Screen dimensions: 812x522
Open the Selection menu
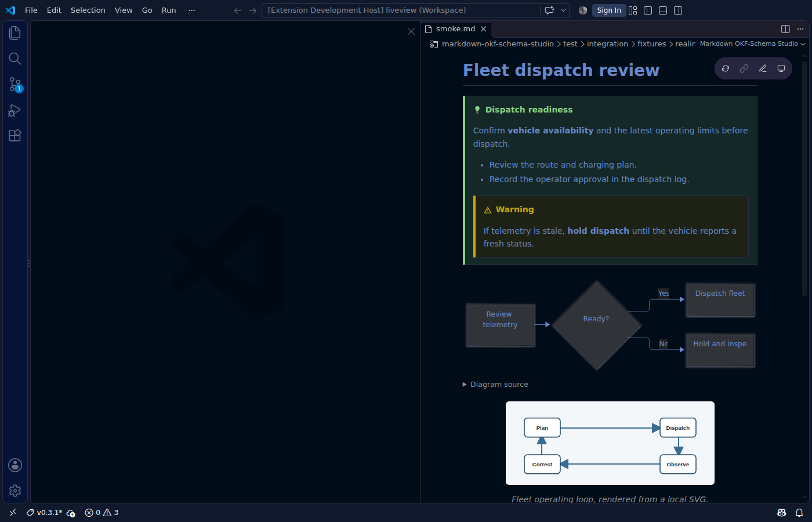(88, 10)
